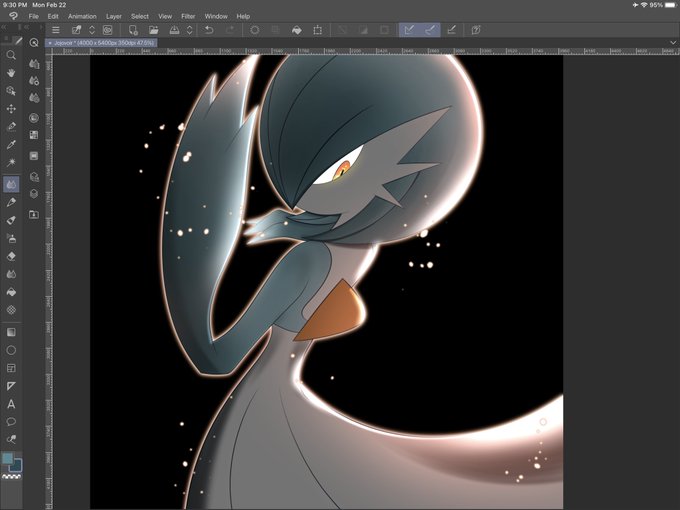Open the Edit menu
The height and width of the screenshot is (510, 680).
point(53,16)
